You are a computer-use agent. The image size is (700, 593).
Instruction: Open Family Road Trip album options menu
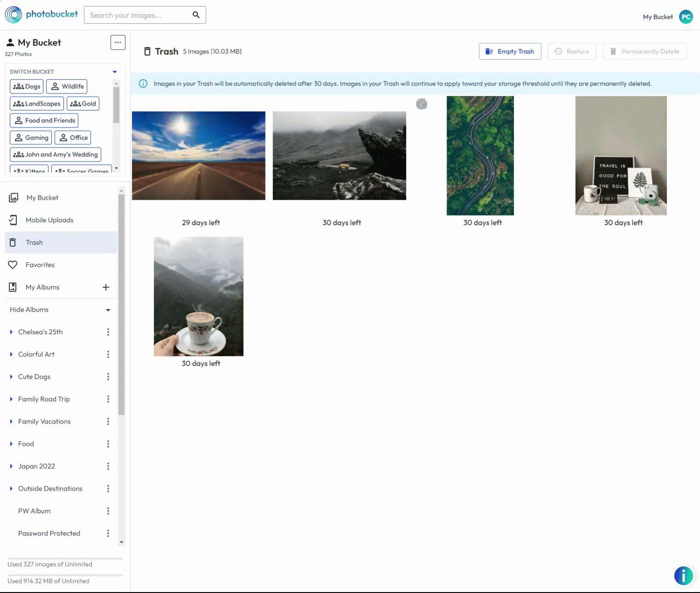click(x=108, y=399)
